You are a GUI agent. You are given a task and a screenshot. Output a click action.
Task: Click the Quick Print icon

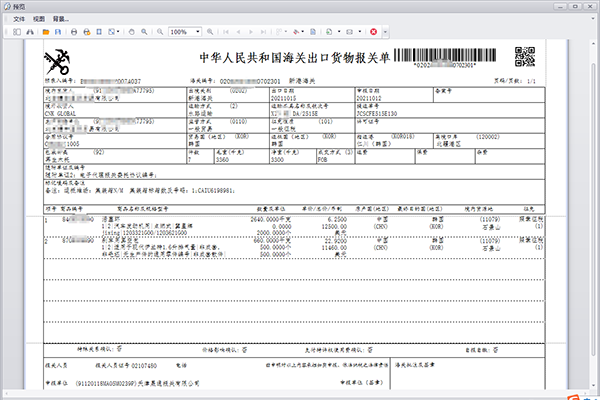87,32
